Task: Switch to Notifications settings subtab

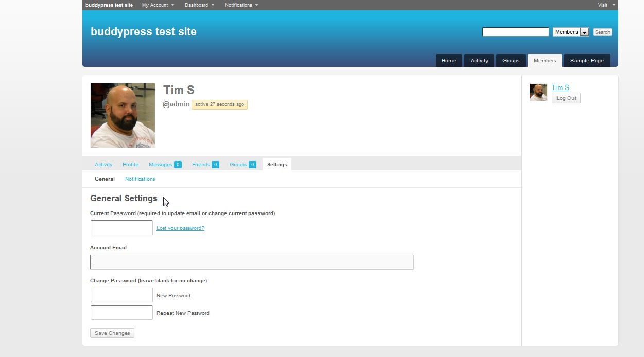Action: (140, 179)
